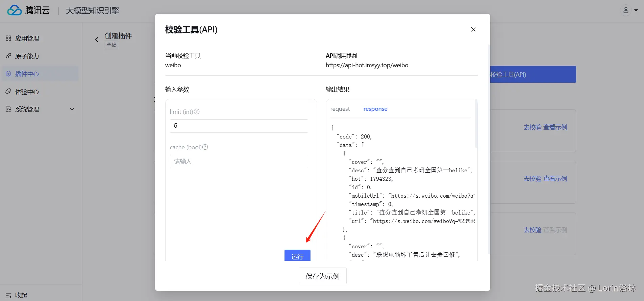This screenshot has width=644, height=301.
Task: Click 查看示例 link in the first row
Action: coord(555,127)
